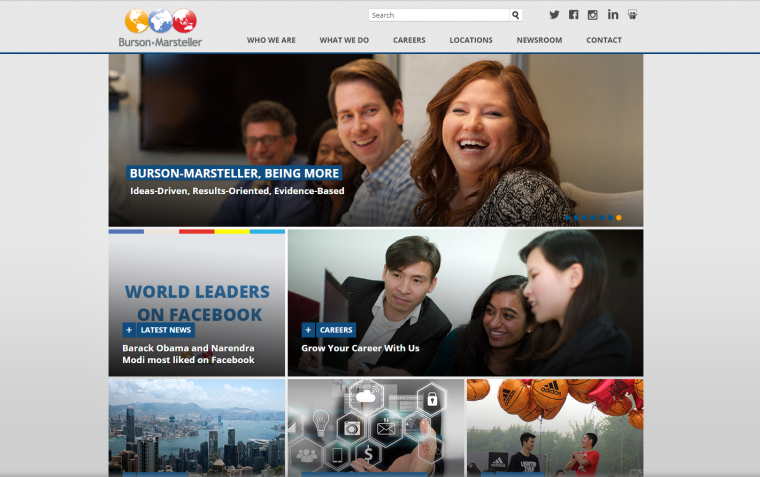Screen dimensions: 760x477
Task: Open the Locations menu
Action: coord(471,40)
